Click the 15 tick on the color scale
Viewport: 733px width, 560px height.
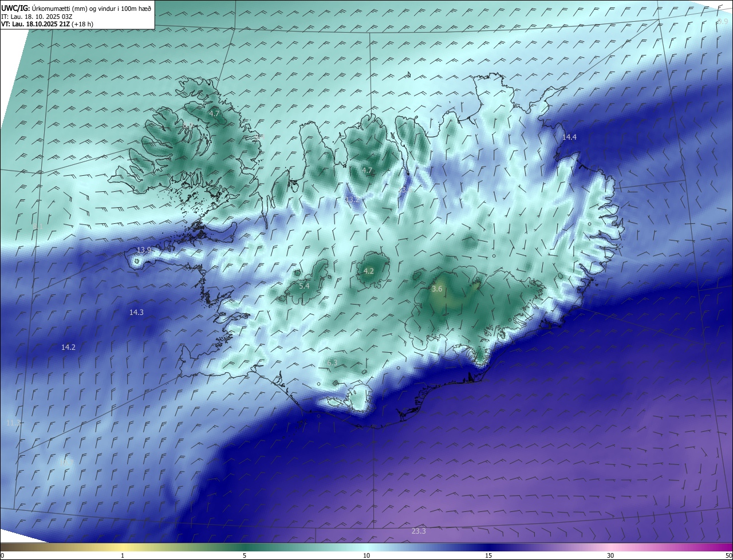click(488, 555)
